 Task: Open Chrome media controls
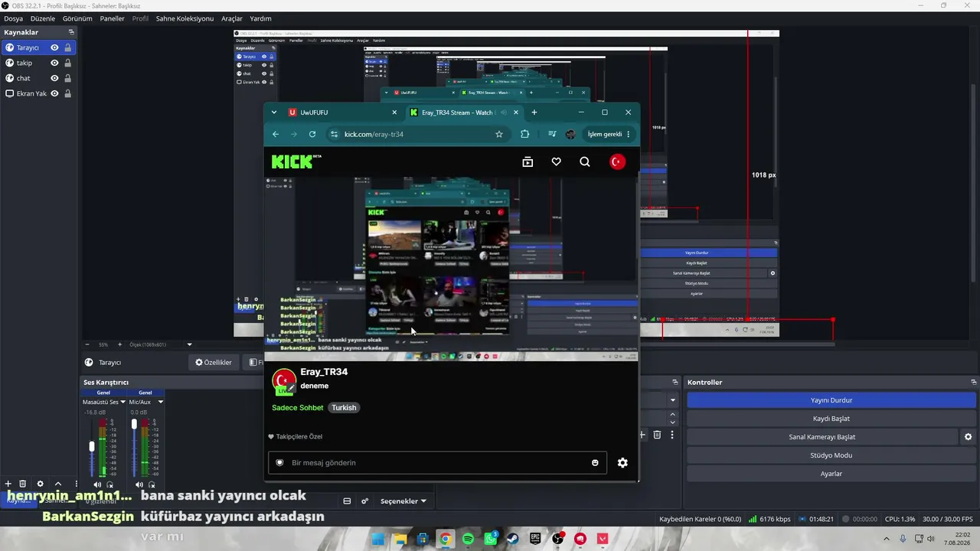[x=552, y=134]
